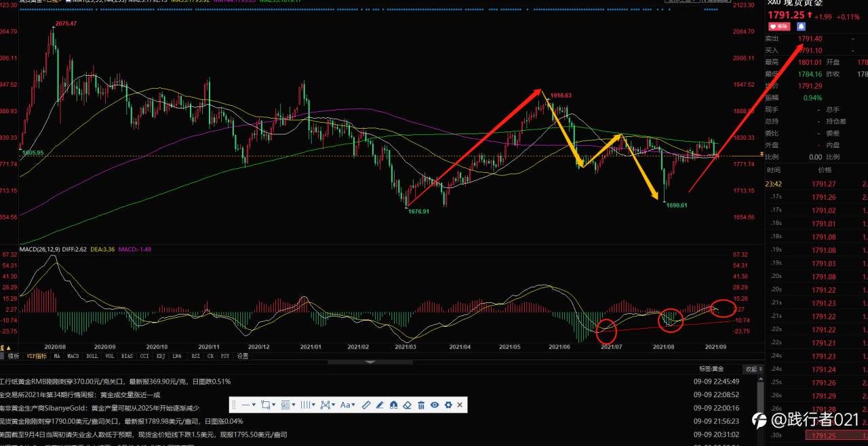This screenshot has height=446, width=868.
Task: Select the ruler measurement tool
Action: [366, 405]
